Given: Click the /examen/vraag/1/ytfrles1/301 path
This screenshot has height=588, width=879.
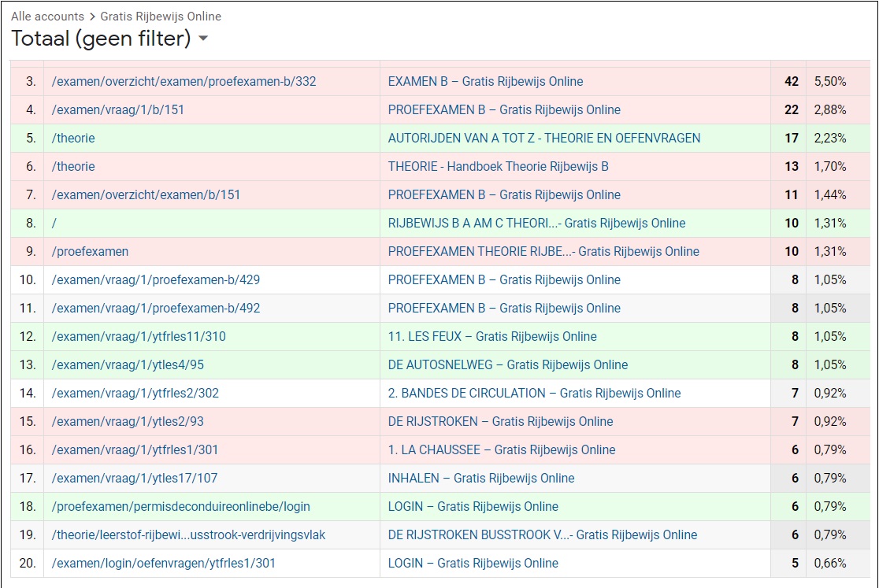Looking at the screenshot, I should coord(135,449).
